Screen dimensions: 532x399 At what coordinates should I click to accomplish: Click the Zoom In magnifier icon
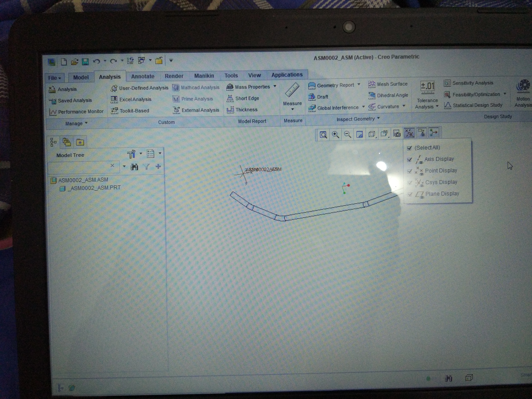tap(336, 134)
